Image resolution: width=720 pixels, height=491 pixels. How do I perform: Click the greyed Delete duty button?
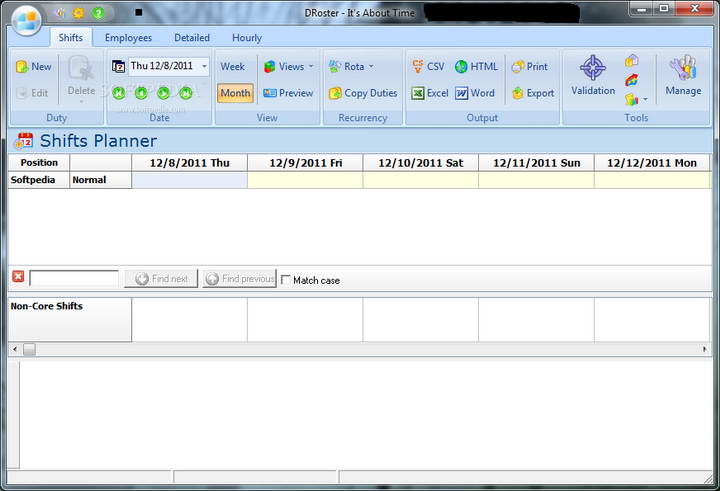point(81,78)
